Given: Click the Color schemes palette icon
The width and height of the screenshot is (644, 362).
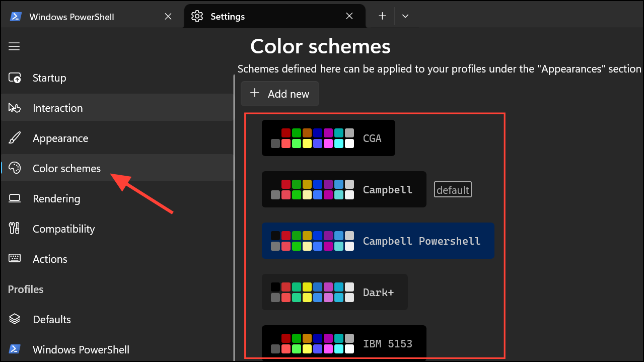Looking at the screenshot, I should (x=14, y=168).
